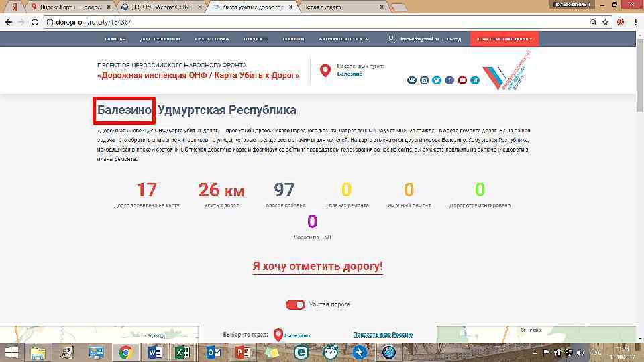This screenshot has width=644, height=362.
Task: Click the site info icon in address bar
Action: tap(50, 22)
